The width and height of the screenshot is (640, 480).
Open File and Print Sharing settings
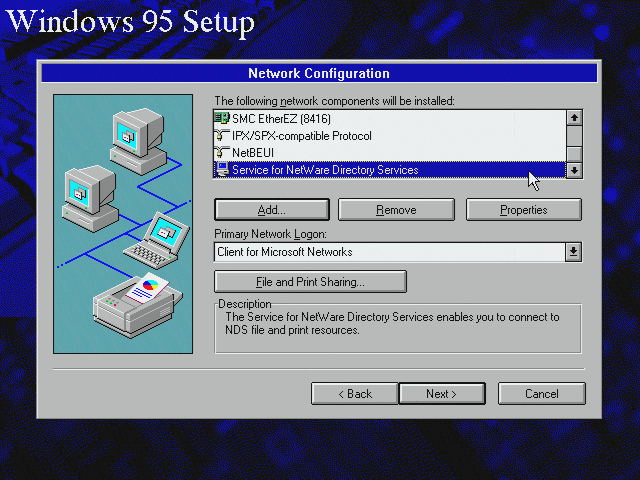pyautogui.click(x=310, y=282)
